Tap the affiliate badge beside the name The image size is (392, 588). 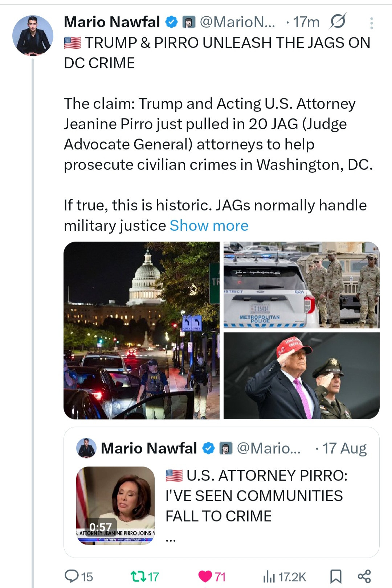pos(188,22)
